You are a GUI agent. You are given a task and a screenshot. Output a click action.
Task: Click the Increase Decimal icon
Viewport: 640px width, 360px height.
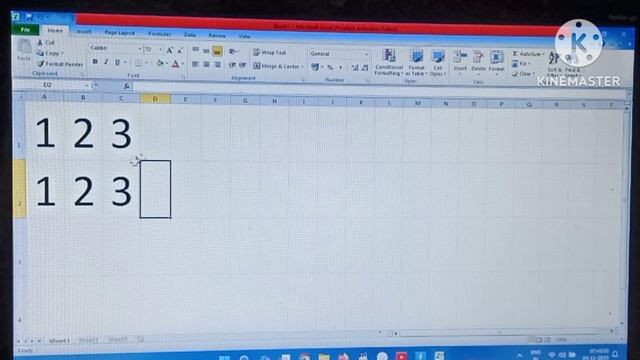click(355, 68)
